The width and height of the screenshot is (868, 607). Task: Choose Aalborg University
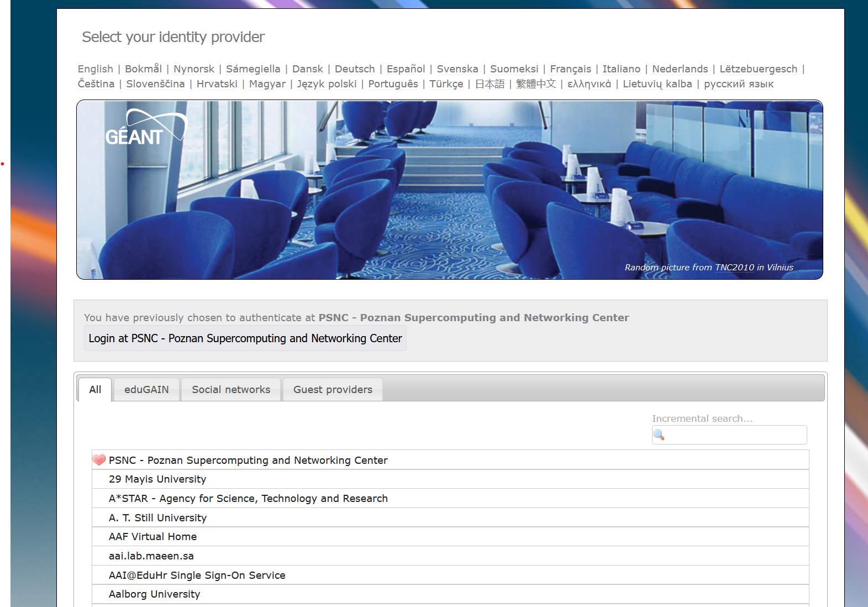(450, 594)
